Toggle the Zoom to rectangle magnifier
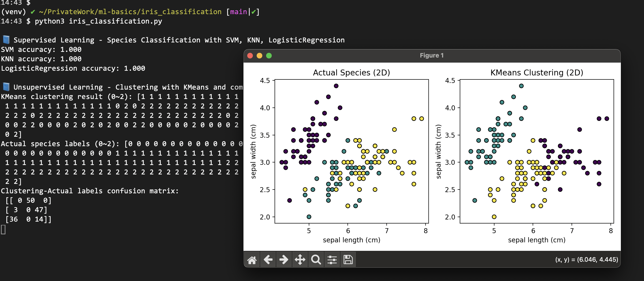This screenshot has height=281, width=644. [316, 260]
